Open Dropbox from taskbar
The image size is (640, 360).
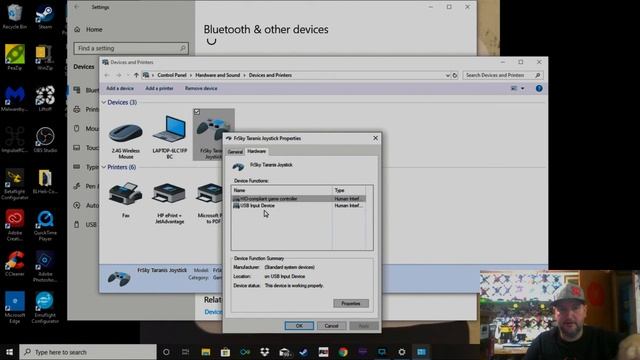(264, 352)
